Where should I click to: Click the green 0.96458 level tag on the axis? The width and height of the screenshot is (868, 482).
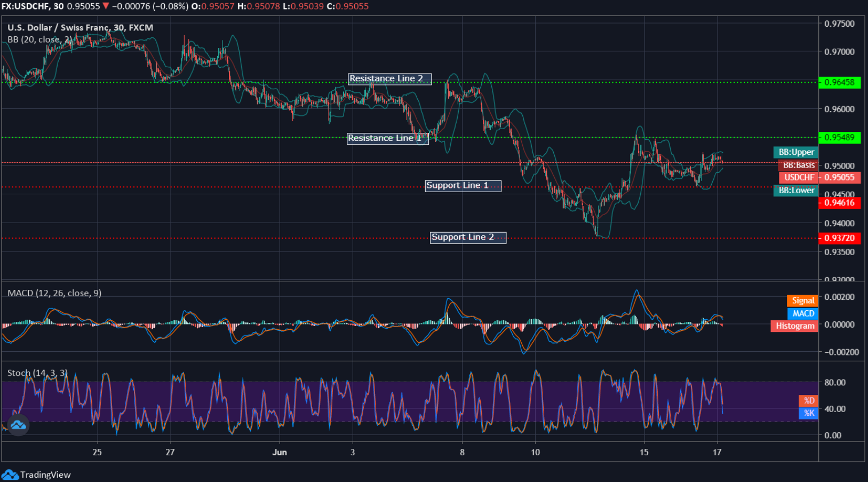pyautogui.click(x=841, y=82)
